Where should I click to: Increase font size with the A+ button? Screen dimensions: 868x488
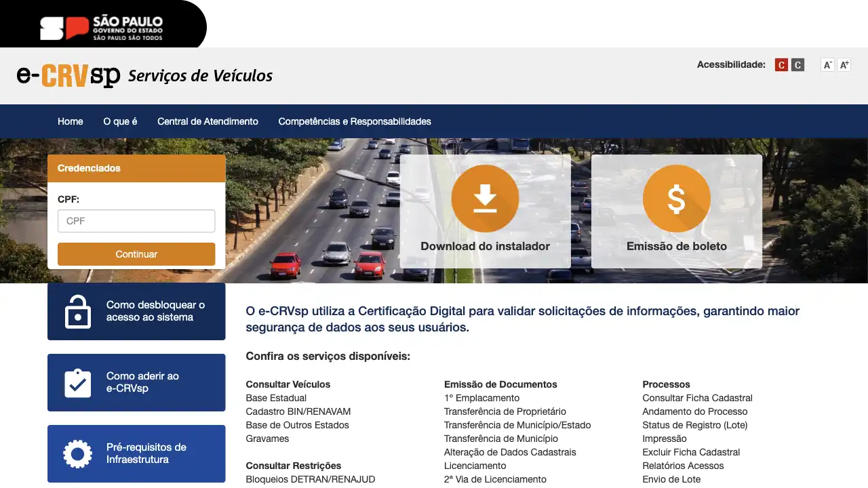click(x=844, y=65)
